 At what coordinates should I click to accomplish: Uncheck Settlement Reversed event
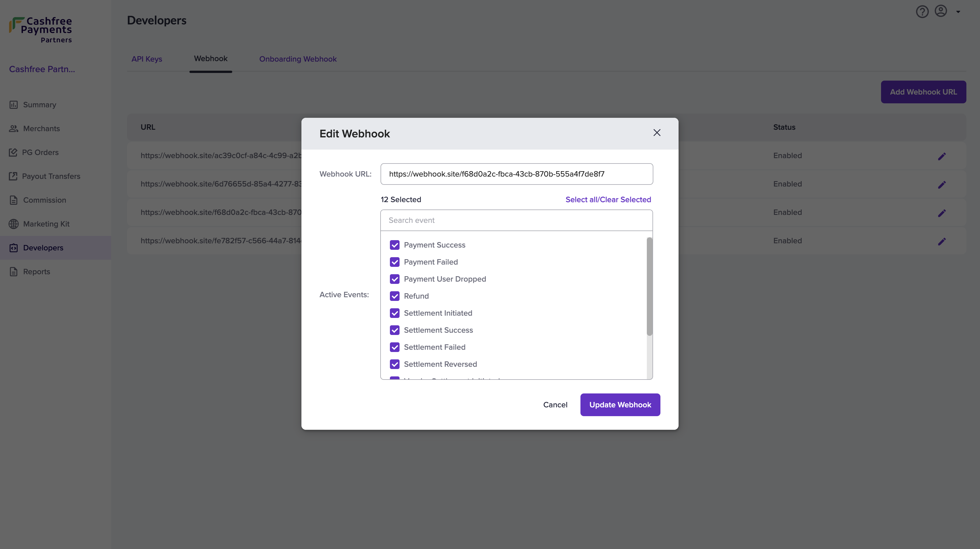click(394, 364)
